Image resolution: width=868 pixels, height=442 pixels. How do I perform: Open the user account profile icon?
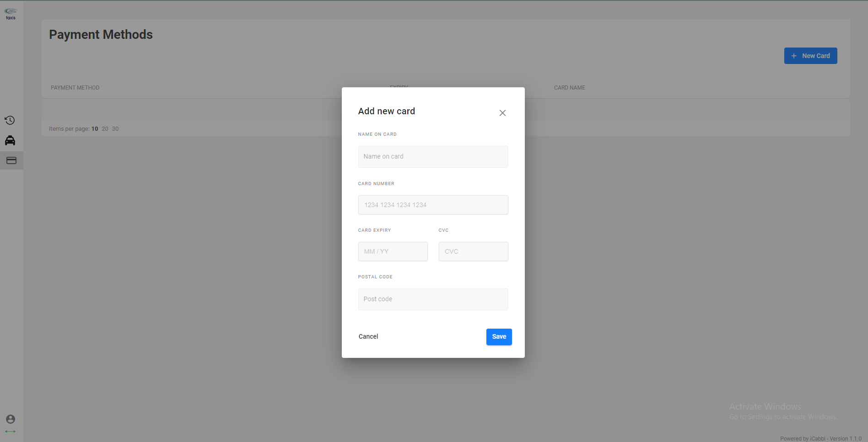[x=11, y=419]
